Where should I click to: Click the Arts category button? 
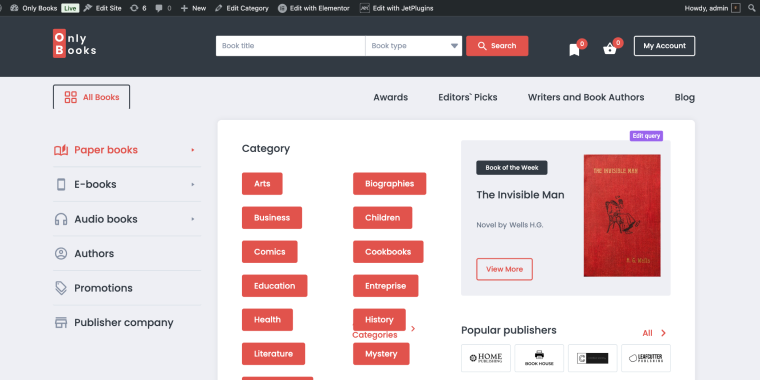(262, 184)
